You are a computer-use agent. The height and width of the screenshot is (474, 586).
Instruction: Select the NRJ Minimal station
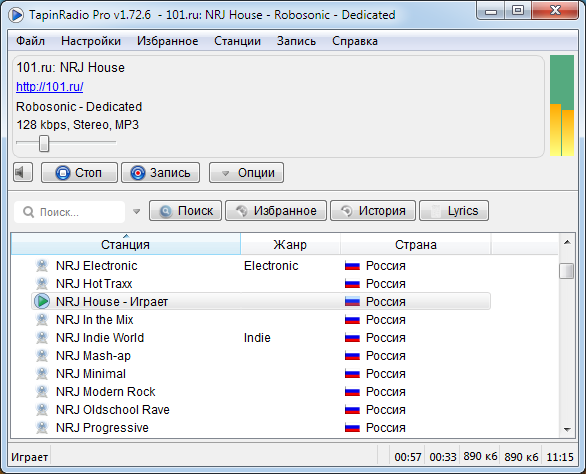coord(261,373)
